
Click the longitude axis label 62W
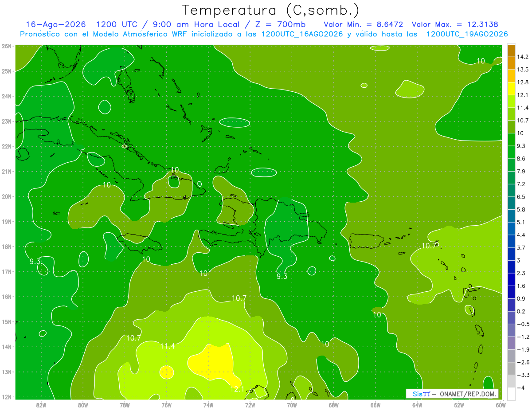459,405
